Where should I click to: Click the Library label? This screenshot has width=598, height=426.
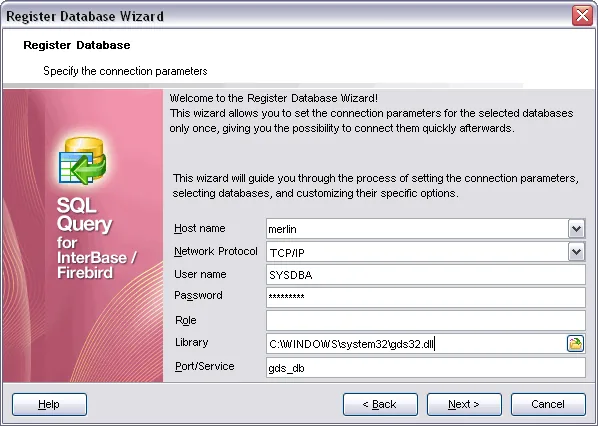191,342
